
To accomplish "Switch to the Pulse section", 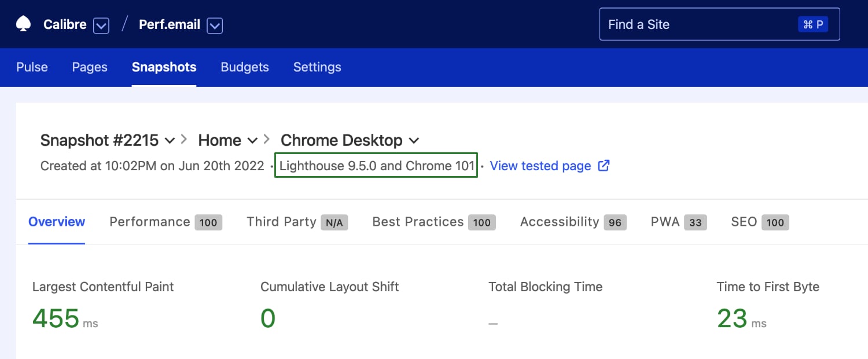I will (31, 67).
